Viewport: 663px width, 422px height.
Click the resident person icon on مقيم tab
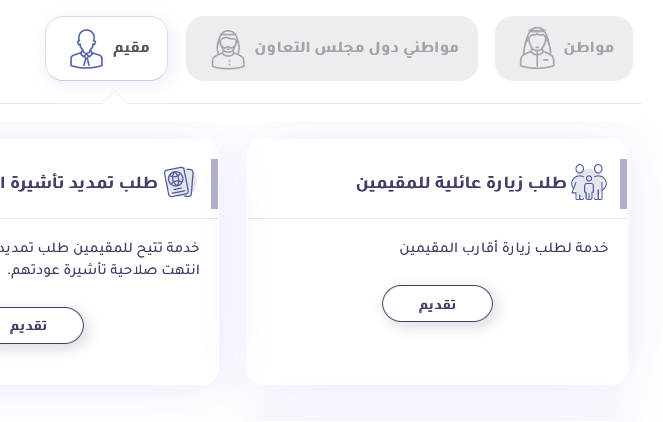point(86,49)
